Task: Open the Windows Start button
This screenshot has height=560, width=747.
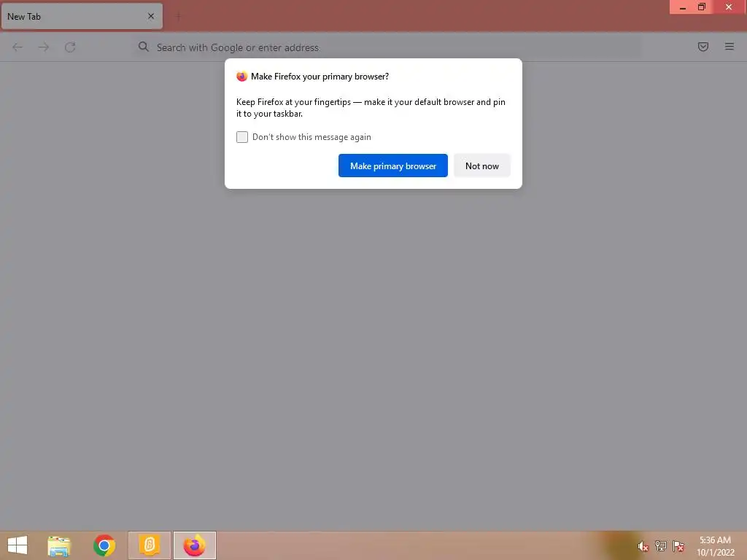Action: coord(18,545)
